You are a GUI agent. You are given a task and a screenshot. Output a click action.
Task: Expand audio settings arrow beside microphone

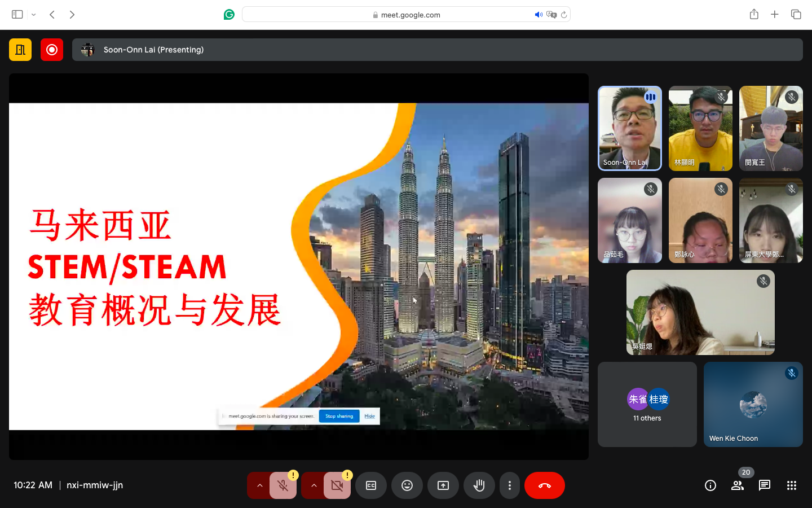(259, 485)
